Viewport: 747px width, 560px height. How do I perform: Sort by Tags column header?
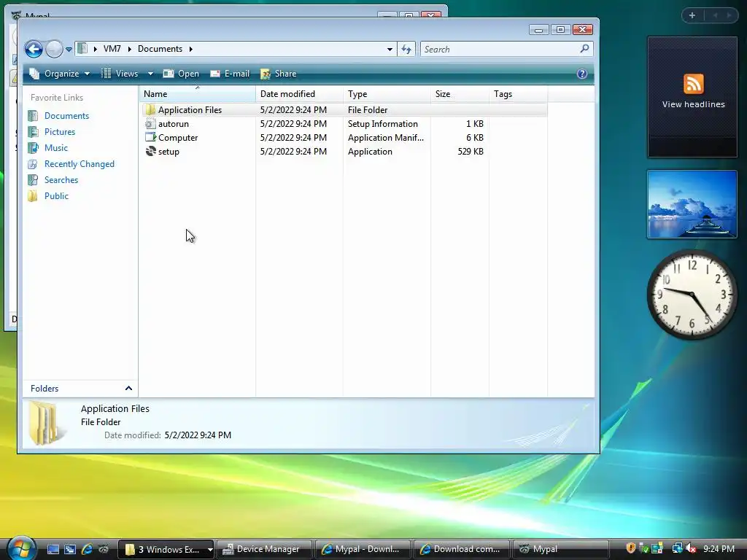(519, 94)
